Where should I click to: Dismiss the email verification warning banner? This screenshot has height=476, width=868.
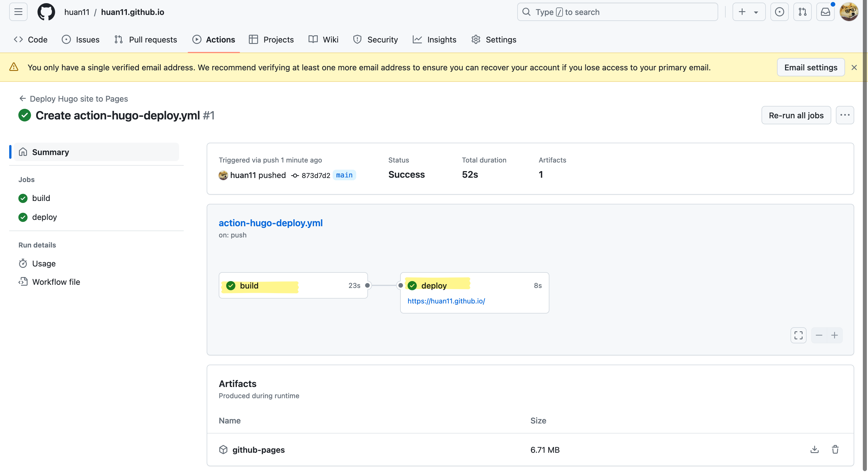[854, 67]
